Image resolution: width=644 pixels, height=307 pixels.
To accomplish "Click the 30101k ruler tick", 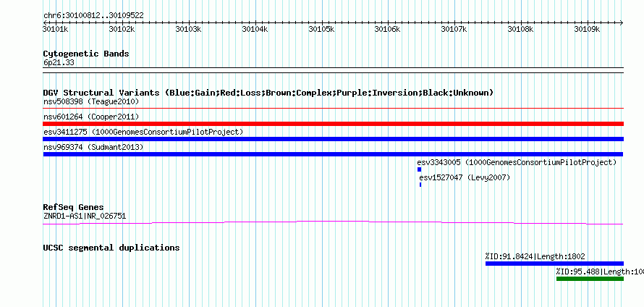I will (x=55, y=29).
